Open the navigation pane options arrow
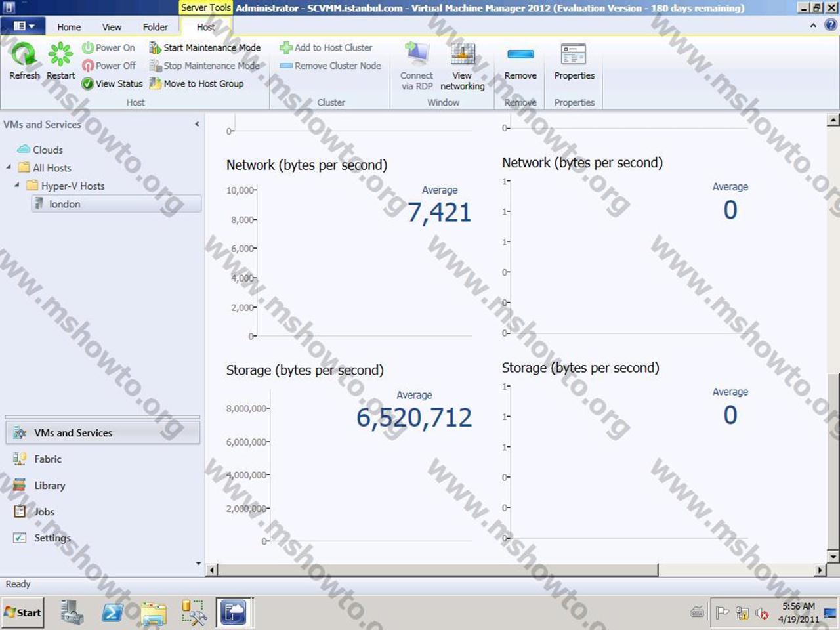 tap(198, 563)
